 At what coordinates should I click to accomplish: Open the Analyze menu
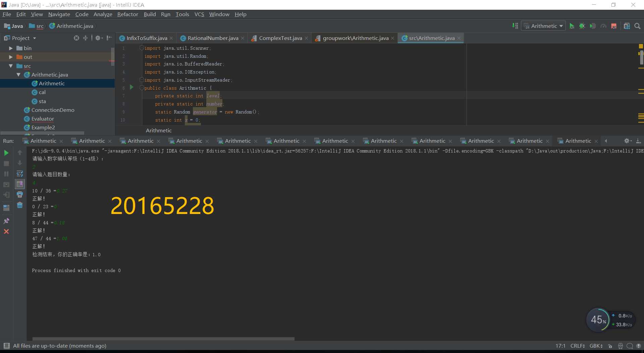(x=103, y=14)
